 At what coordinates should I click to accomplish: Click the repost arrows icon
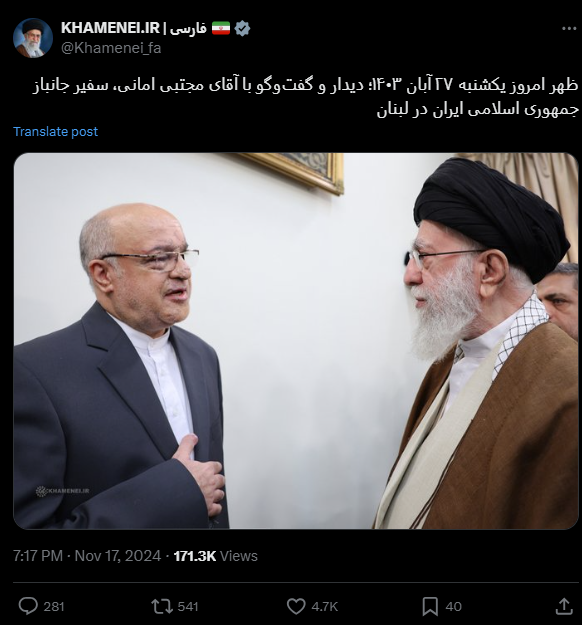(x=162, y=606)
